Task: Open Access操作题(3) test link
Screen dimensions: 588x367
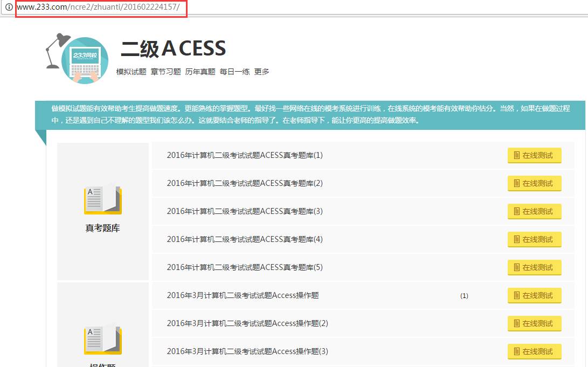Action: tap(247, 351)
